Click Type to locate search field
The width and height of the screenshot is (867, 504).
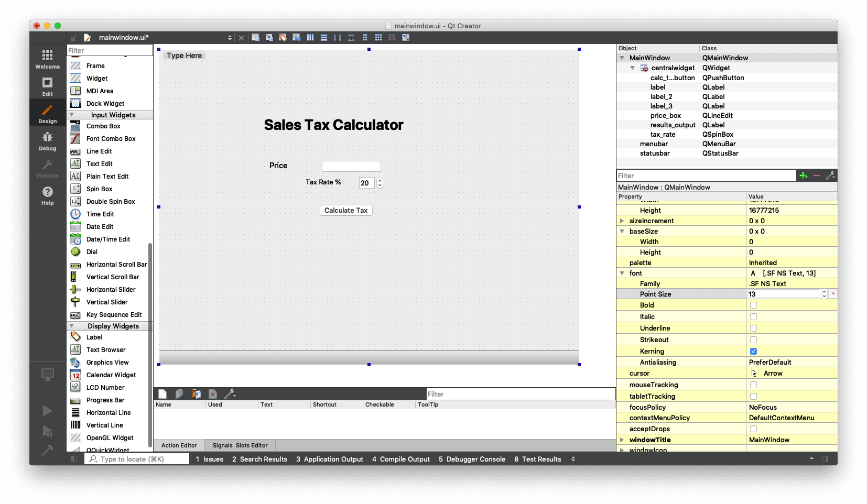[137, 459]
